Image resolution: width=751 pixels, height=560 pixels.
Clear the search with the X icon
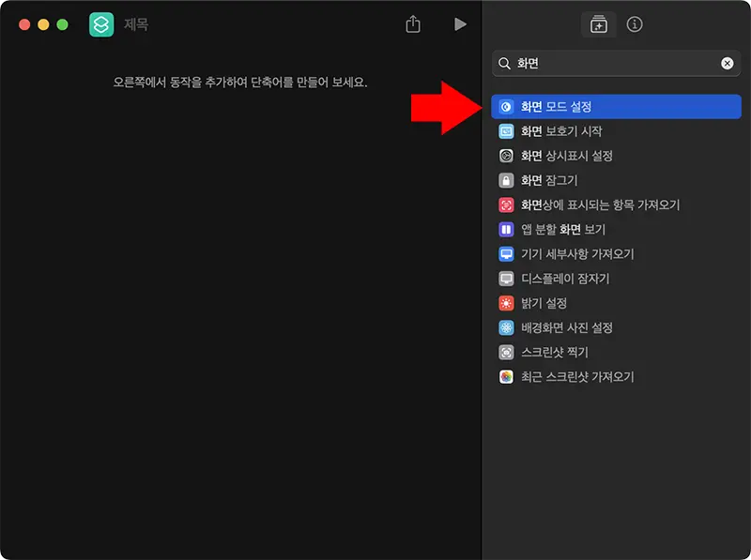(x=728, y=63)
